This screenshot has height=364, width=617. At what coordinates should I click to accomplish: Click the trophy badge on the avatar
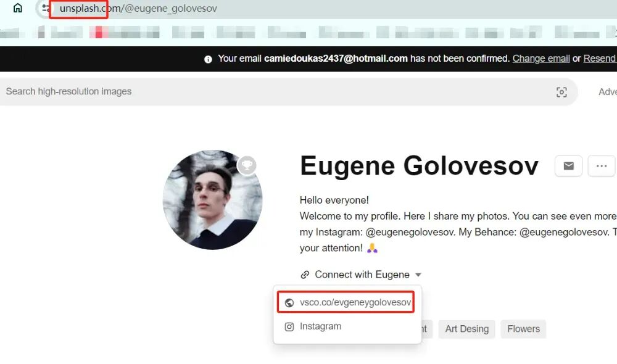click(247, 165)
